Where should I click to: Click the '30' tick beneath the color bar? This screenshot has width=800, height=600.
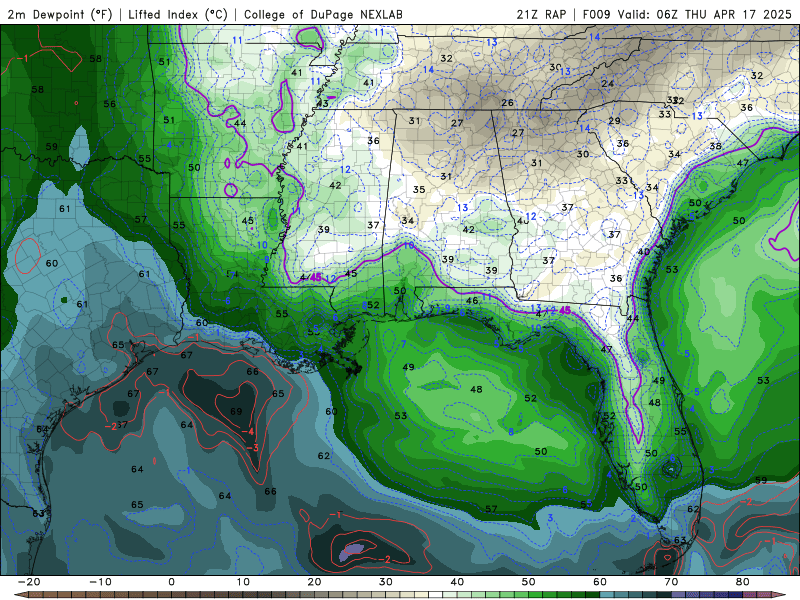pyautogui.click(x=386, y=582)
